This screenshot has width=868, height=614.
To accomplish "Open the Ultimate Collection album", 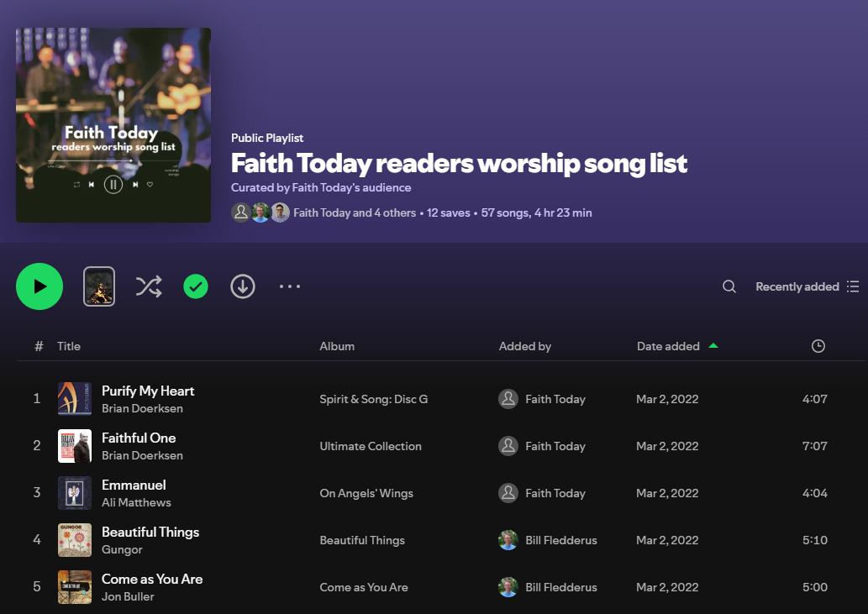I will pos(371,446).
